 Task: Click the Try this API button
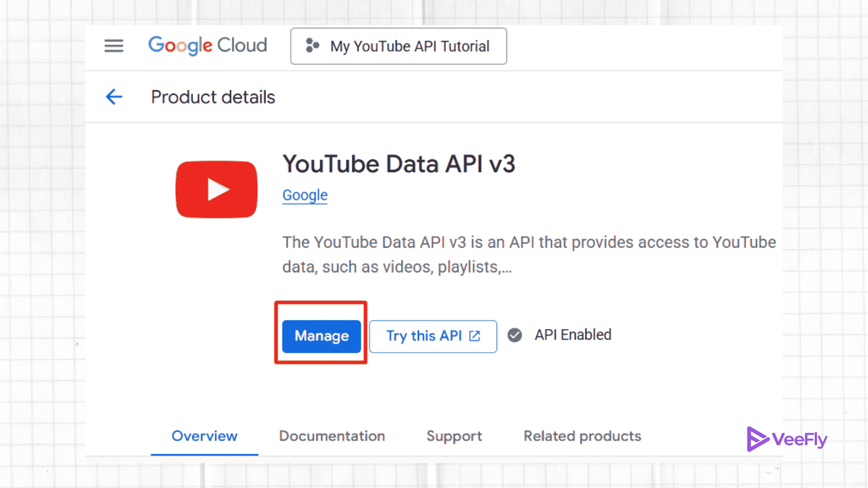424,336
